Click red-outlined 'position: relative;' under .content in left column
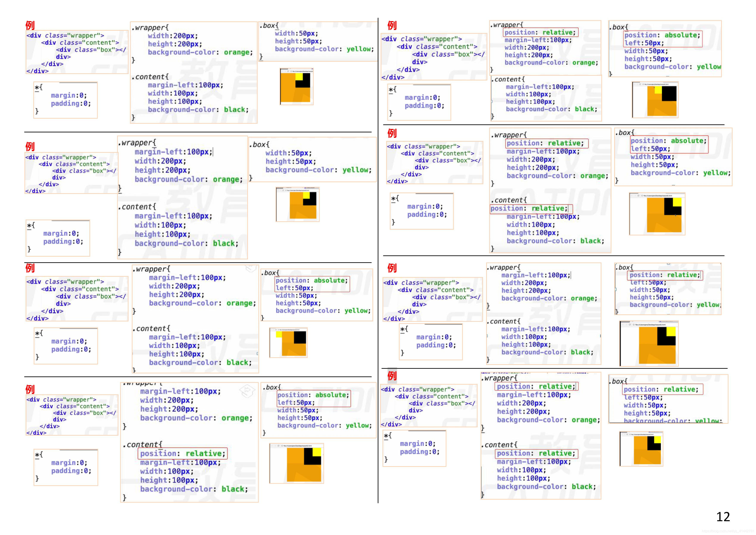Image resolution: width=756 pixels, height=535 pixels. [182, 454]
